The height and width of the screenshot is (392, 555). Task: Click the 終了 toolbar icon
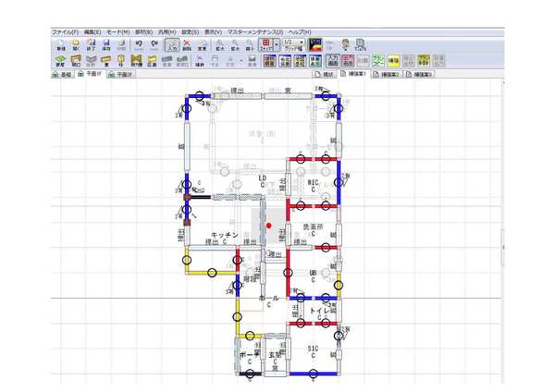[91, 45]
